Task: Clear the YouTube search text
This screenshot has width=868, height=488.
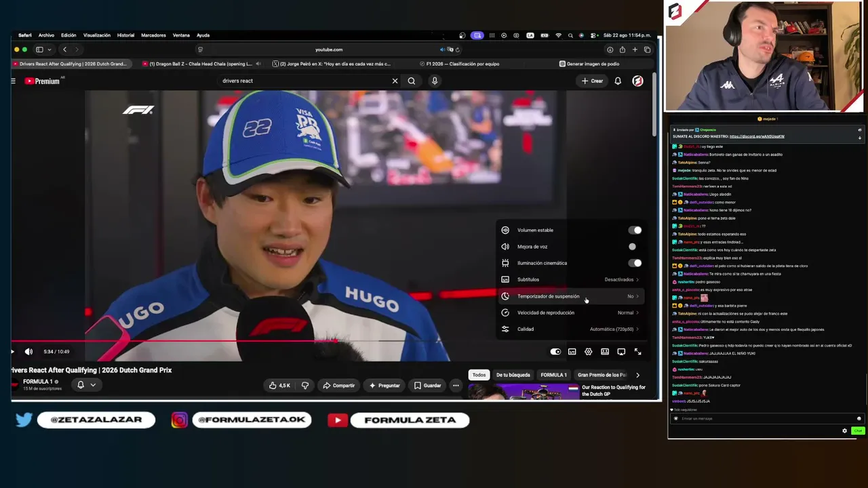Action: (395, 81)
